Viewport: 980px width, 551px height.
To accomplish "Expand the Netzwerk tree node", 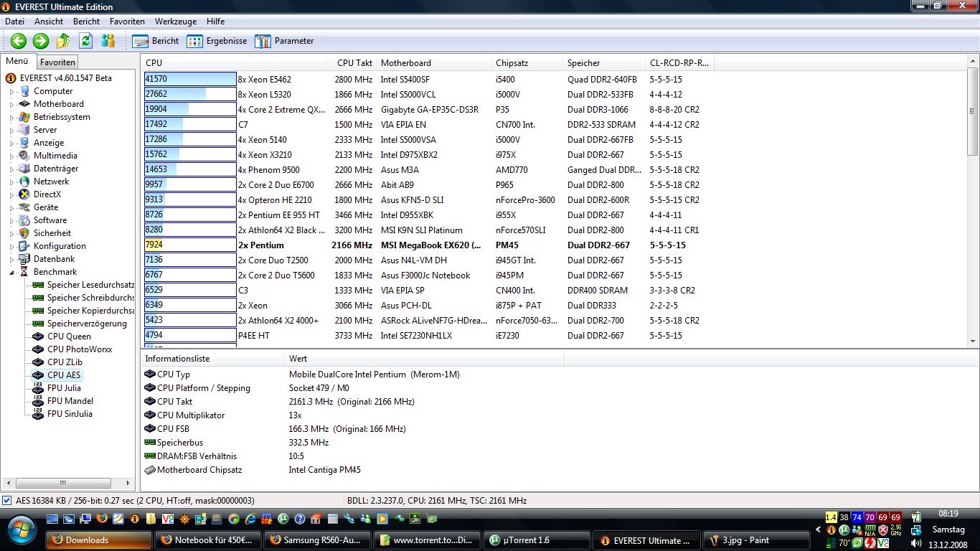I will [x=11, y=182].
